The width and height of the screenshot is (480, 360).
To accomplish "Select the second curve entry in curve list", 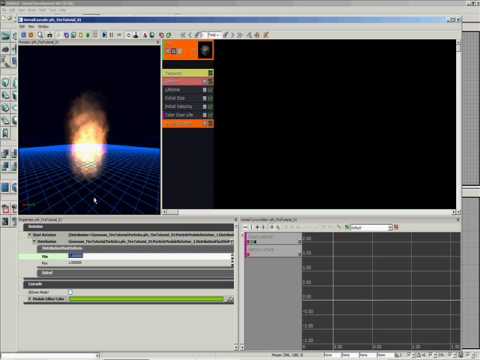I will point(273,251).
